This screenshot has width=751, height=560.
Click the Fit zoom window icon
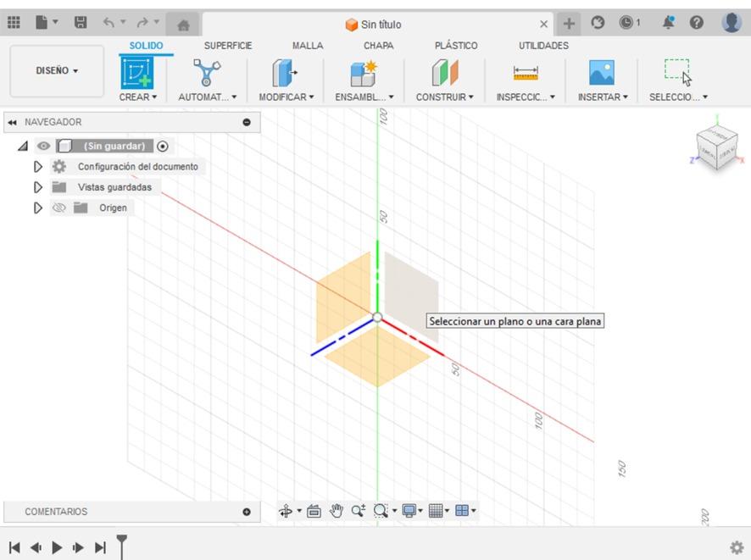(381, 511)
